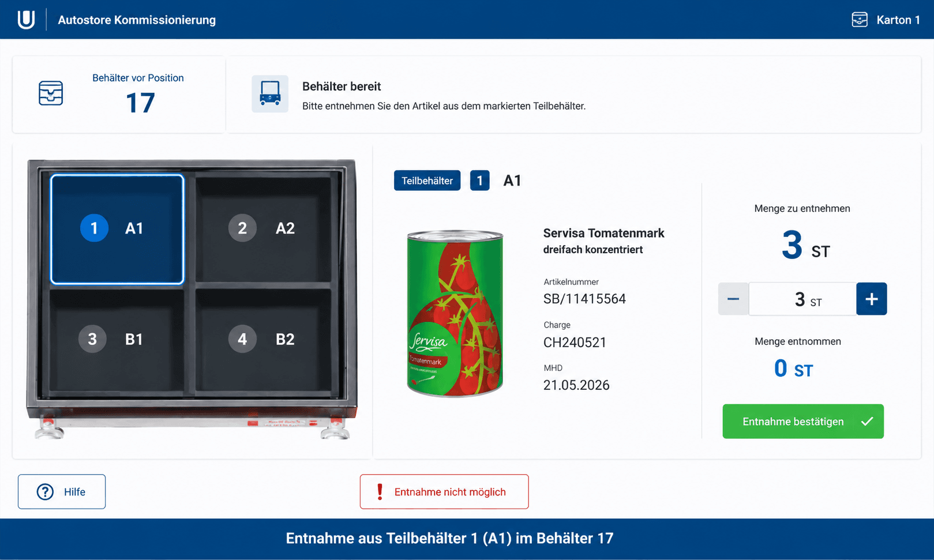
Task: Click the A1 label next to Teilbehälter badge
Action: (512, 181)
